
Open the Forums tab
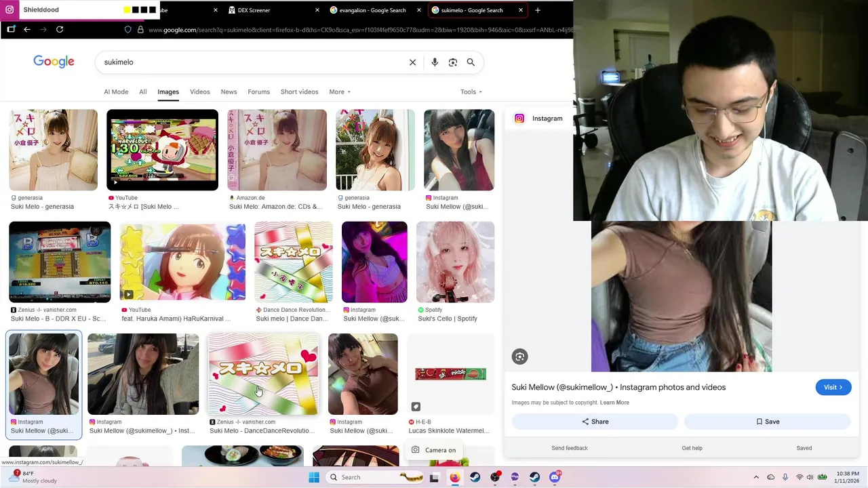[x=259, y=91]
